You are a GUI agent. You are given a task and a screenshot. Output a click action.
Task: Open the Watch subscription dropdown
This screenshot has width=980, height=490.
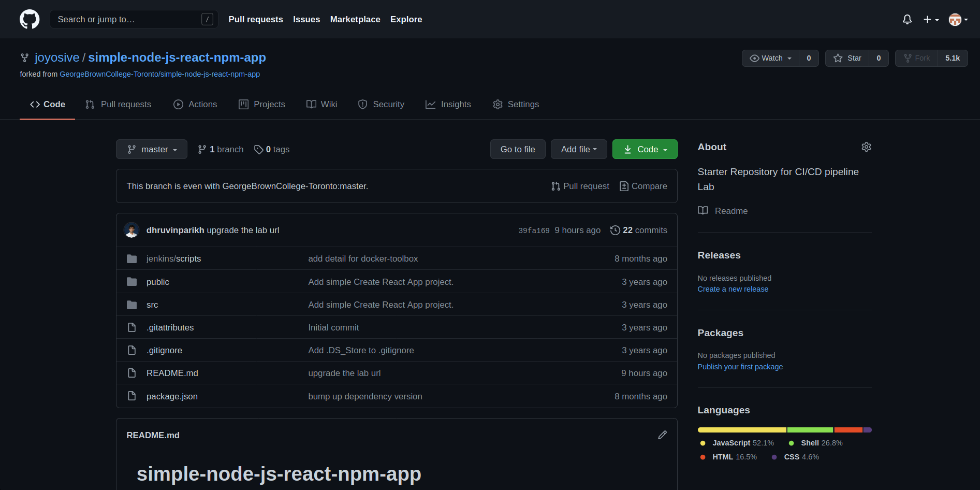click(x=771, y=58)
